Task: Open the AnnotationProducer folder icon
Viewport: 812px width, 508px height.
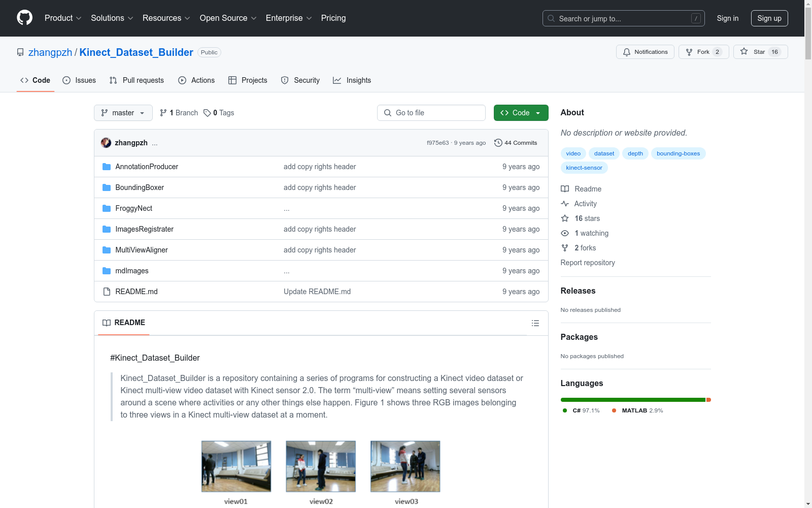Action: tap(107, 167)
